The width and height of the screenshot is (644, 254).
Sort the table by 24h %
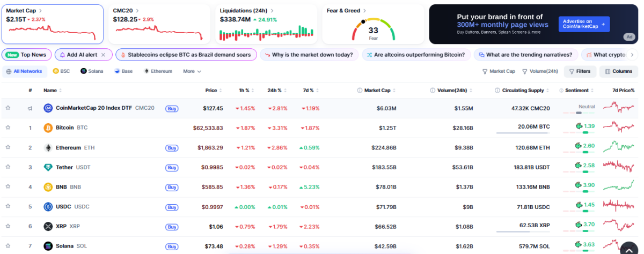pyautogui.click(x=277, y=91)
